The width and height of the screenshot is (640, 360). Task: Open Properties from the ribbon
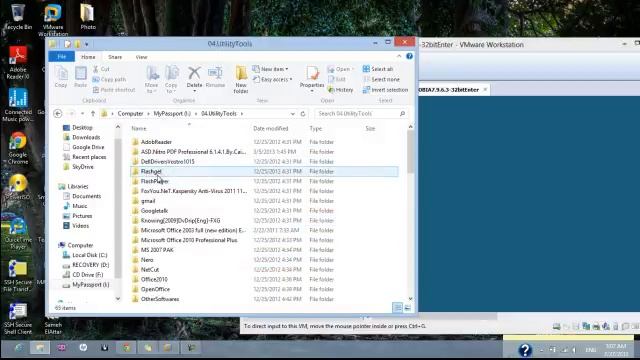(x=312, y=78)
